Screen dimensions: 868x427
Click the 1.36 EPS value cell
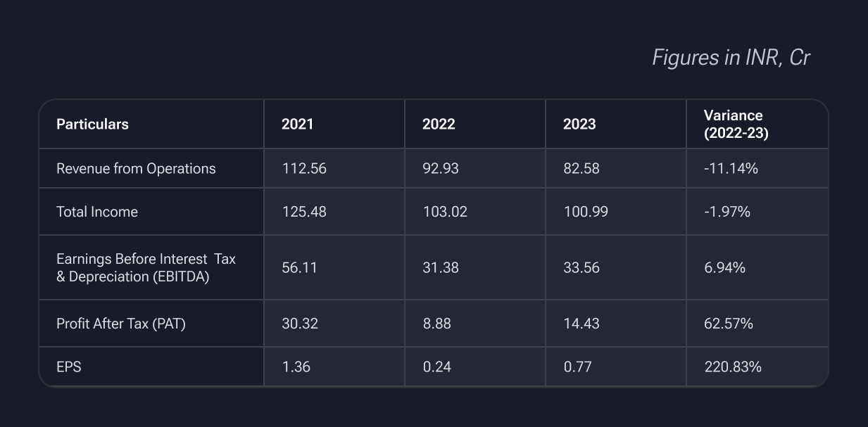point(296,367)
